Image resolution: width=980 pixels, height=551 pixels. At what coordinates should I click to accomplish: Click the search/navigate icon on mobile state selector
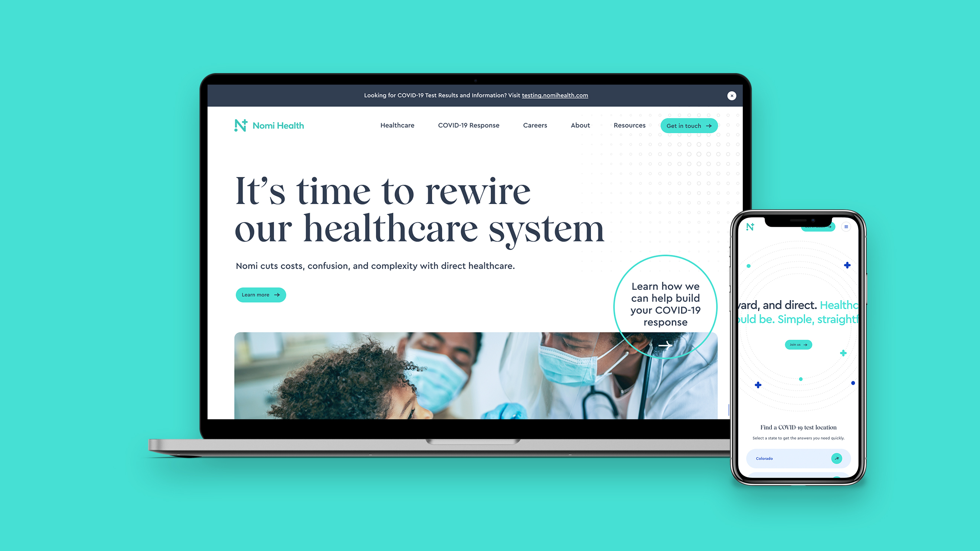tap(837, 458)
